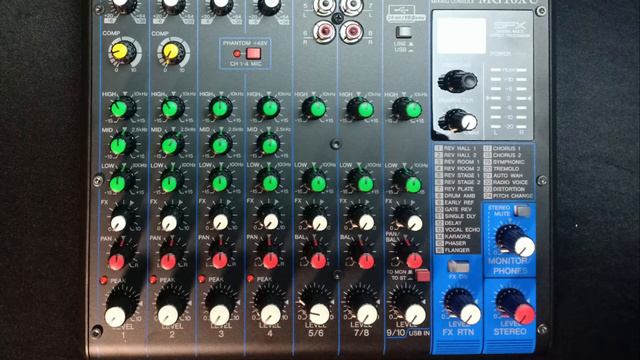The width and height of the screenshot is (640, 360).
Task: Select the KARAOKE effect label
Action: [458, 237]
